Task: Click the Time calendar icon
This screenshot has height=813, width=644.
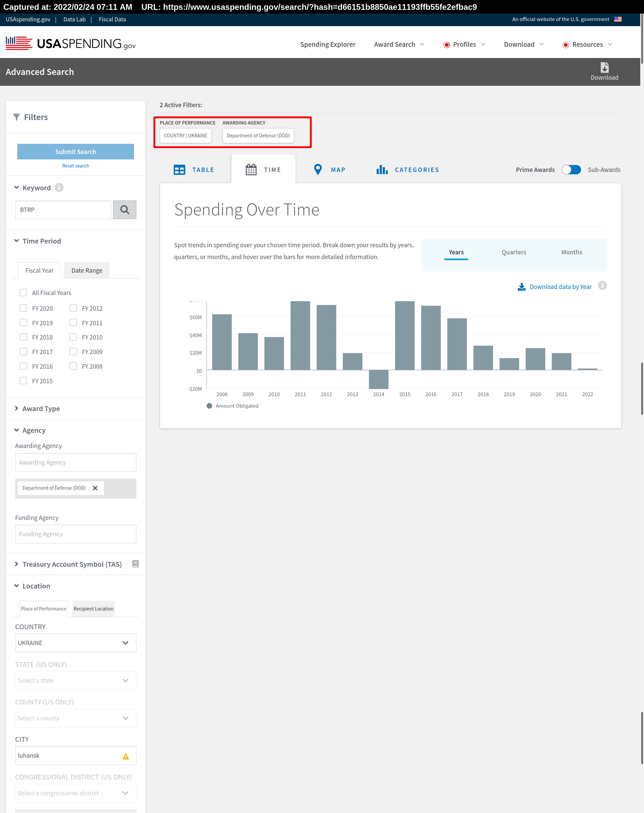Action: (x=251, y=170)
